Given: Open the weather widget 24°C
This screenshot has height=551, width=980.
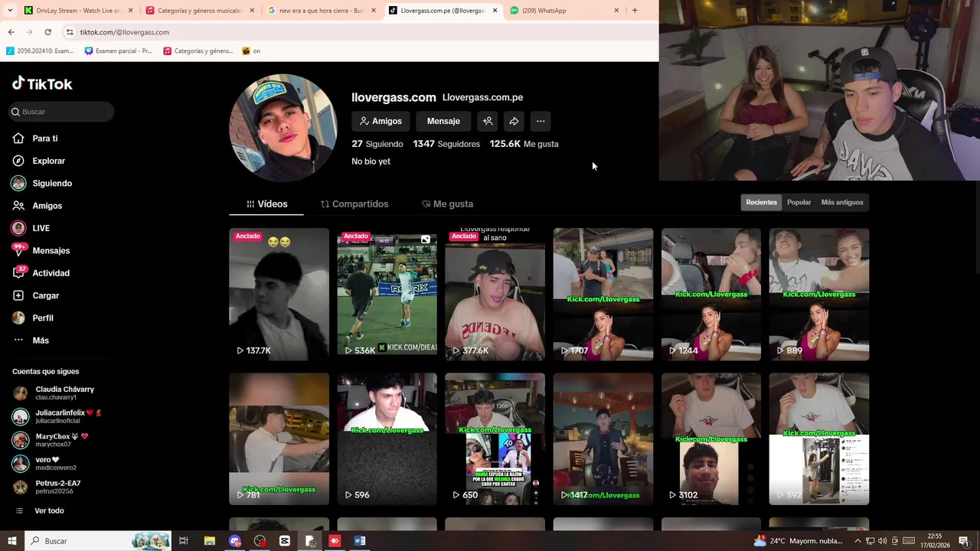Looking at the screenshot, I should [x=797, y=541].
